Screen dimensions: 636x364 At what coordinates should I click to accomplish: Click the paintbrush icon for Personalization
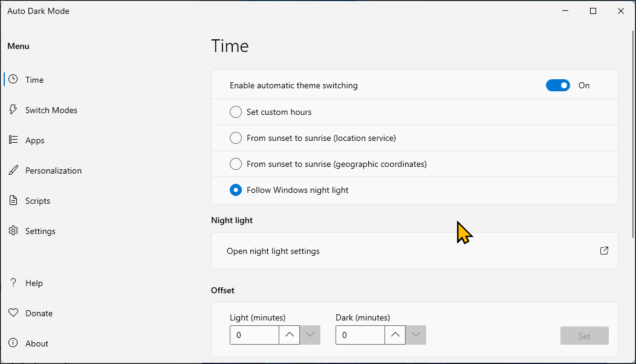coord(13,171)
